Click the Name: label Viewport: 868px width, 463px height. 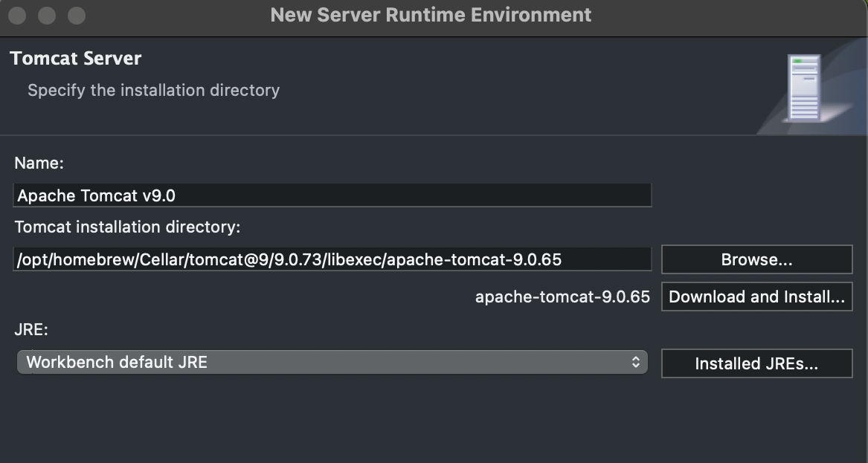point(39,163)
